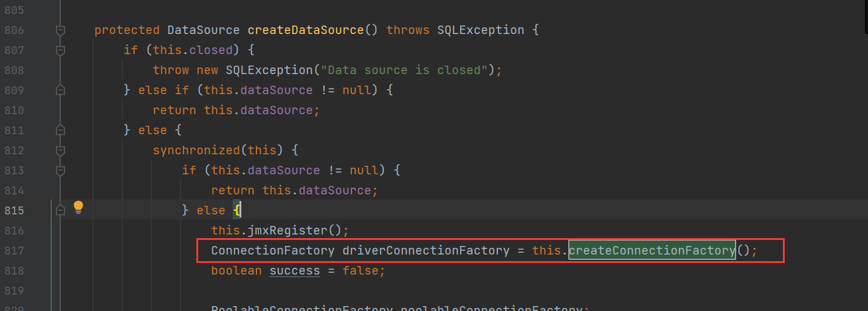Click the ConnectionFactory type on line 817

(x=272, y=250)
